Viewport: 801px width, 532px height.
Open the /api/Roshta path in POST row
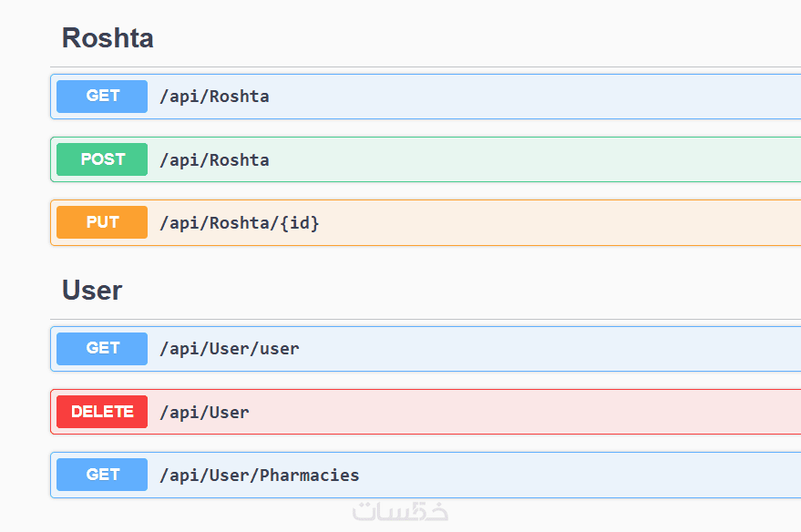coord(214,160)
